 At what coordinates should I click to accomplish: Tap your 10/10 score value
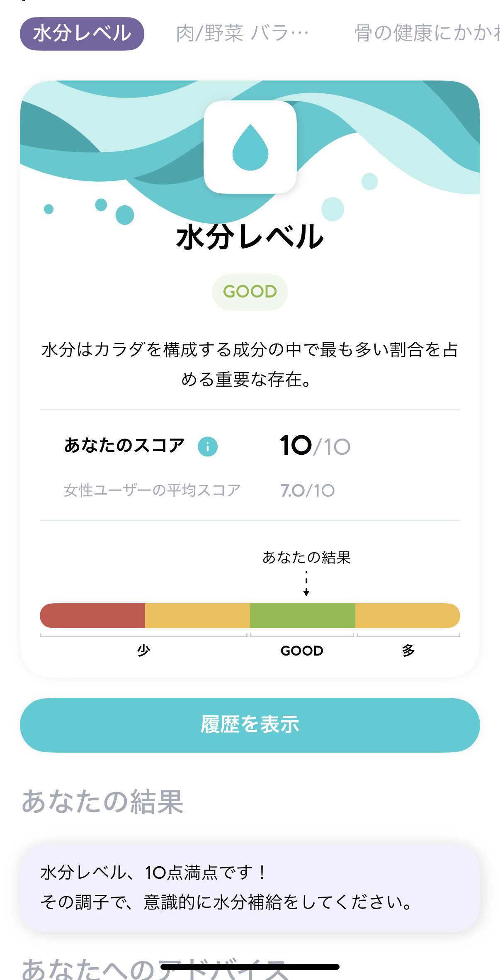(315, 446)
